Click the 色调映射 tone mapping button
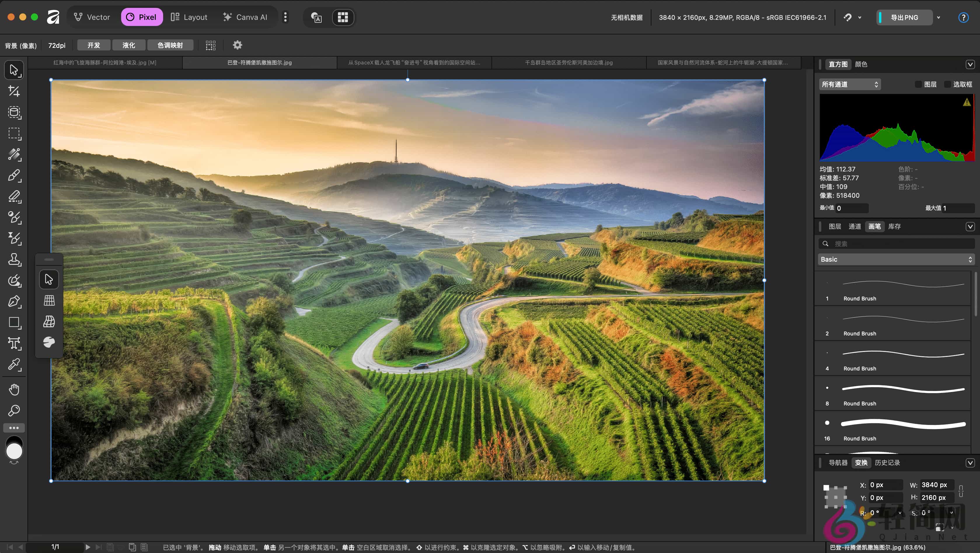The width and height of the screenshot is (980, 553). 170,45
